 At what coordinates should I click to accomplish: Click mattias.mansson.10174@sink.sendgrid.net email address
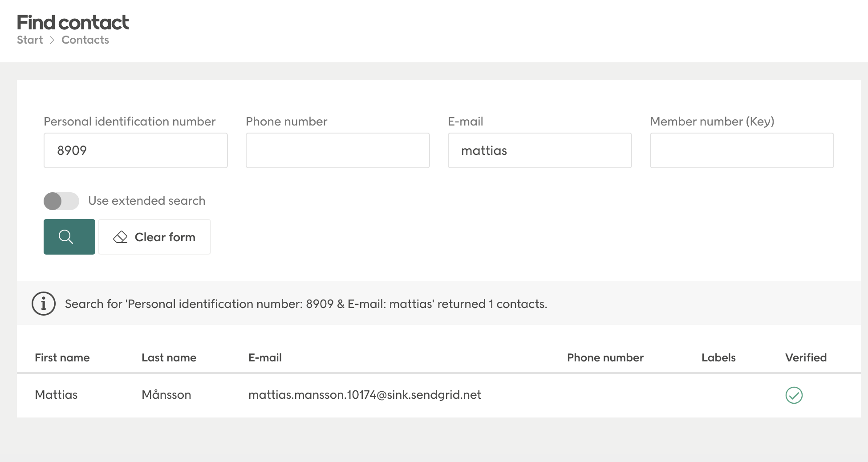pyautogui.click(x=365, y=395)
